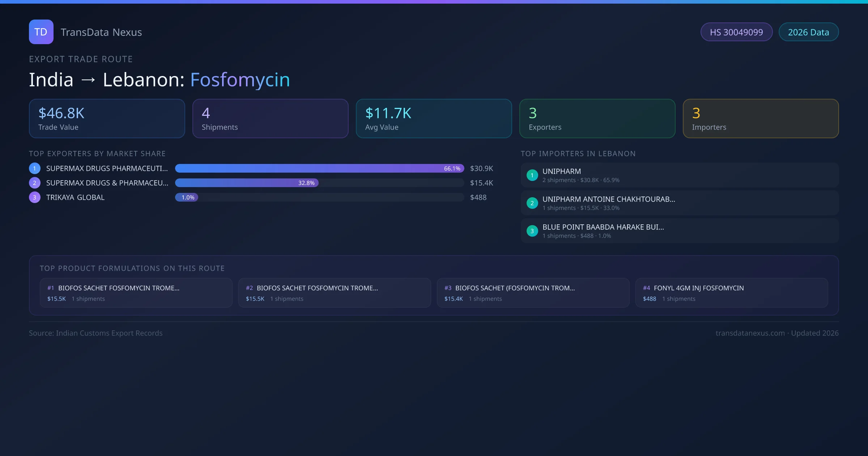Click the transdatanexus.com footer link

click(750, 333)
